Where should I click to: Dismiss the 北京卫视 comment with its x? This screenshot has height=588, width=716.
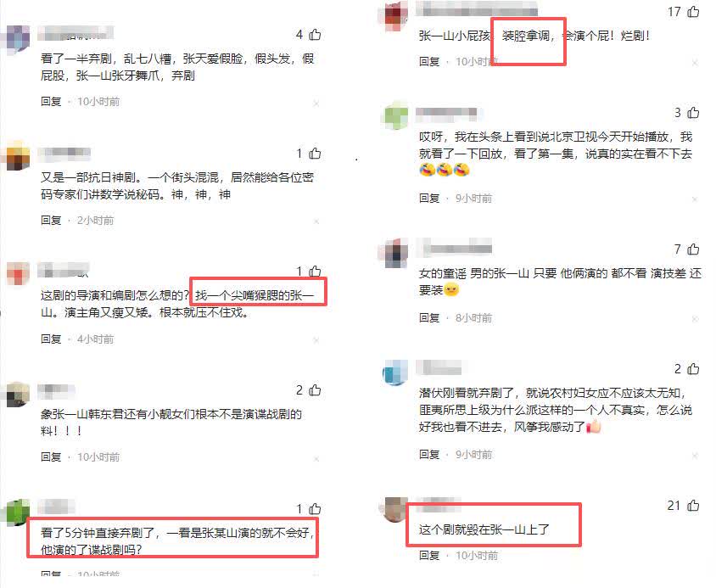[695, 199]
